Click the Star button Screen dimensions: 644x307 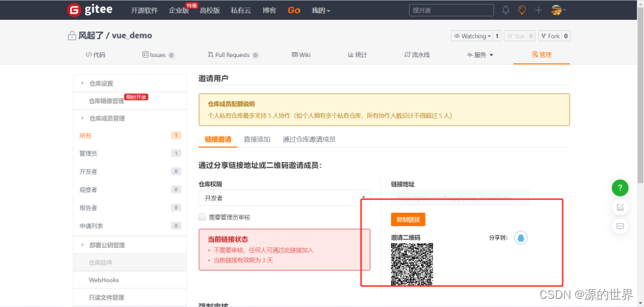515,36
